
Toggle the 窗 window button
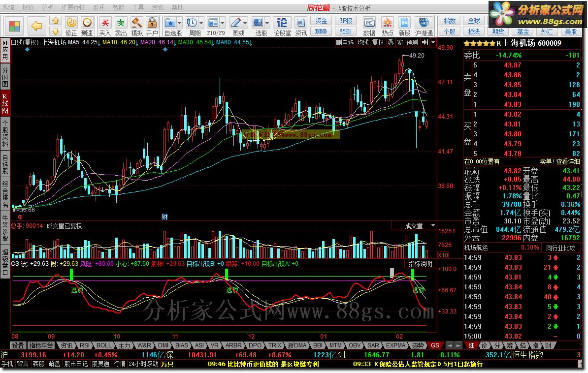(x=400, y=42)
